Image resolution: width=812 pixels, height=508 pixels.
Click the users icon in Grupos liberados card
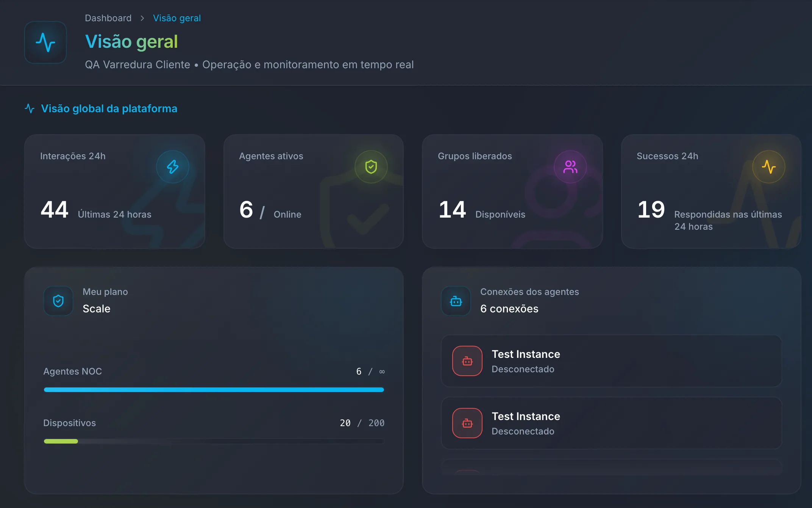coord(570,167)
